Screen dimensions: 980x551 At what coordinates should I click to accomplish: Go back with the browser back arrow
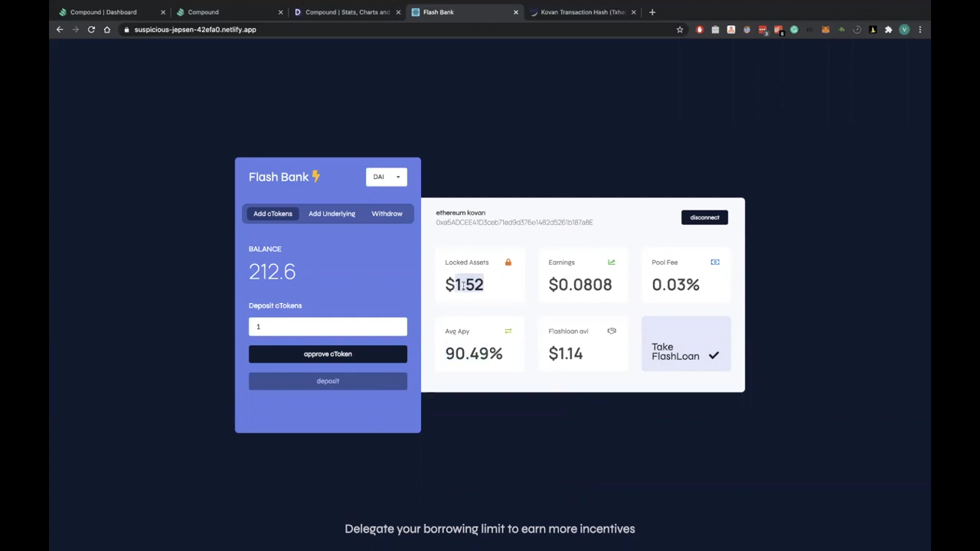pos(60,30)
